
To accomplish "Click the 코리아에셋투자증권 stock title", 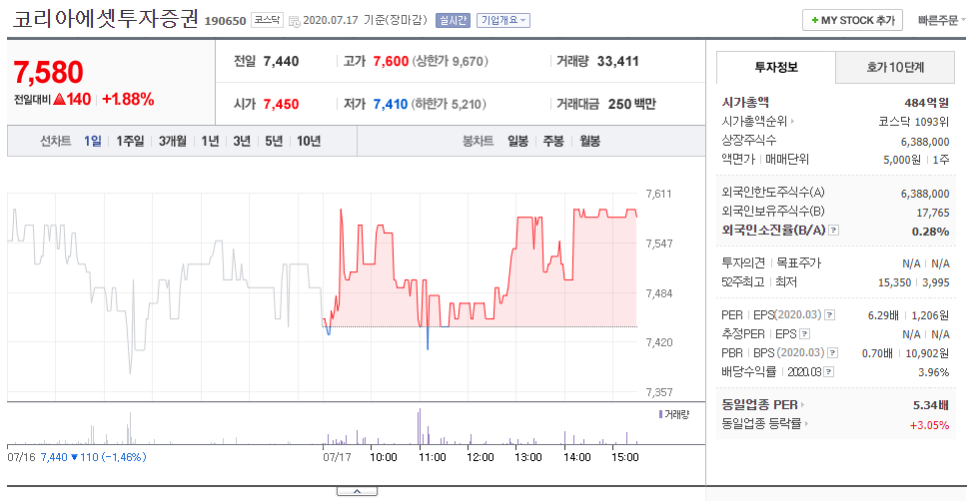I will pyautogui.click(x=105, y=19).
